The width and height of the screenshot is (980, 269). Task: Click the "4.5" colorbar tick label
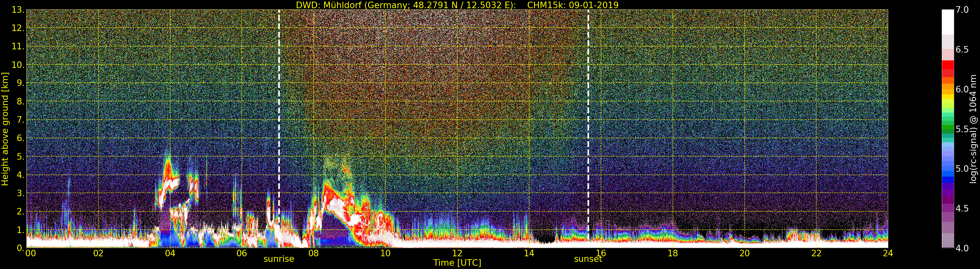(x=962, y=209)
